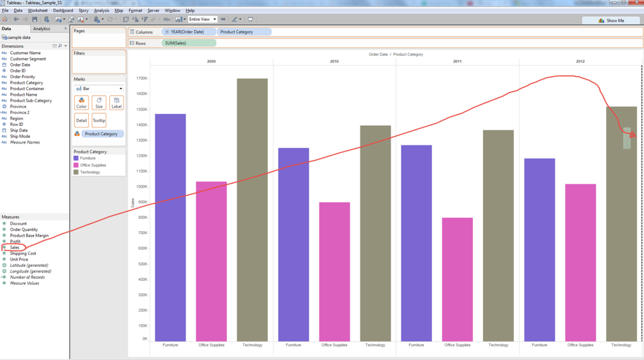
Task: Open the View Cards dropdown arrow
Action: click(x=184, y=20)
